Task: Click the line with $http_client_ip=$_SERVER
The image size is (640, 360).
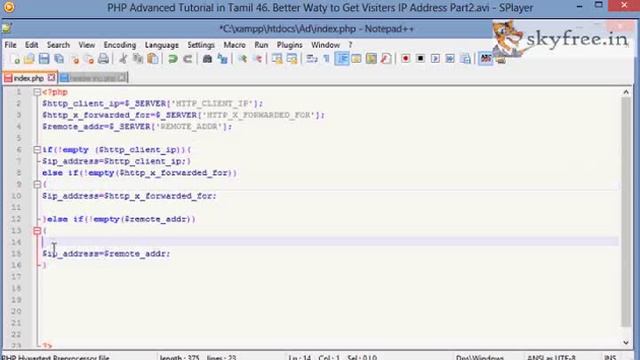Action: coord(152,104)
